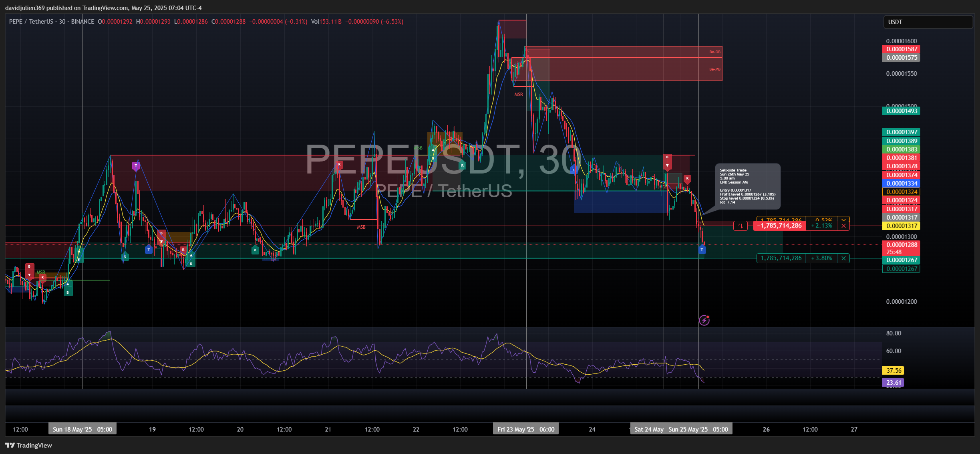Image resolution: width=980 pixels, height=454 pixels.
Task: Click the davidjulien369 publisher text at top
Action: (25, 8)
